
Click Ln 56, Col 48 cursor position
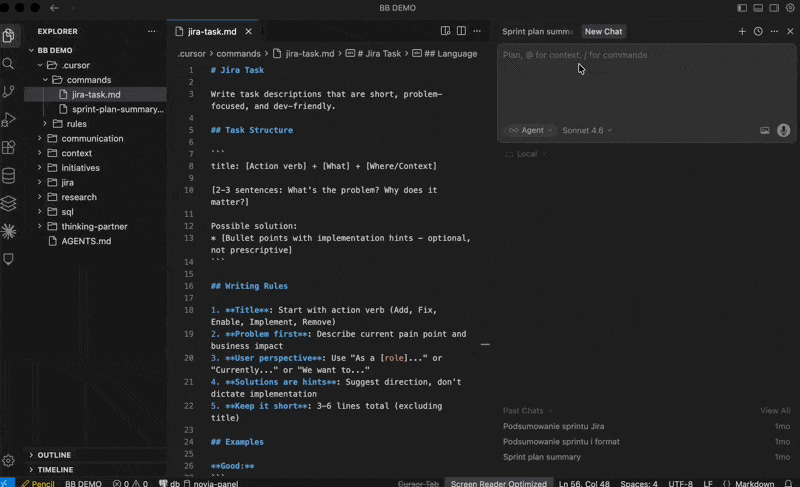coord(584,483)
